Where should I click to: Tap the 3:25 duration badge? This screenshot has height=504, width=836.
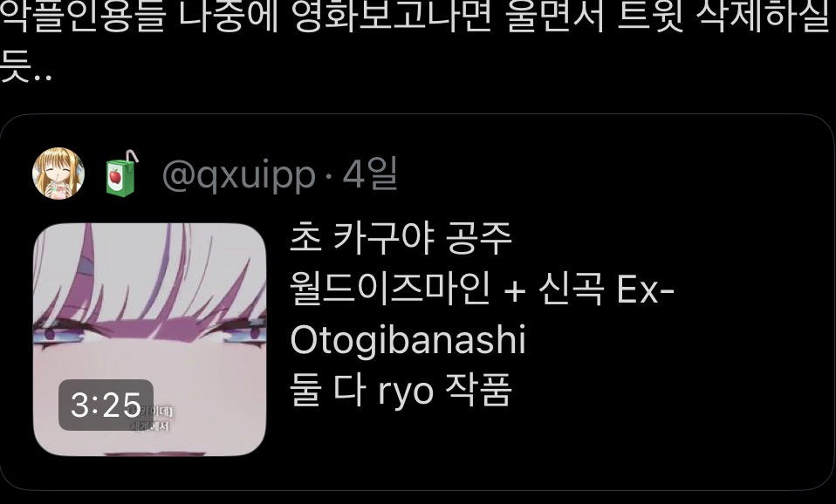[x=106, y=405]
